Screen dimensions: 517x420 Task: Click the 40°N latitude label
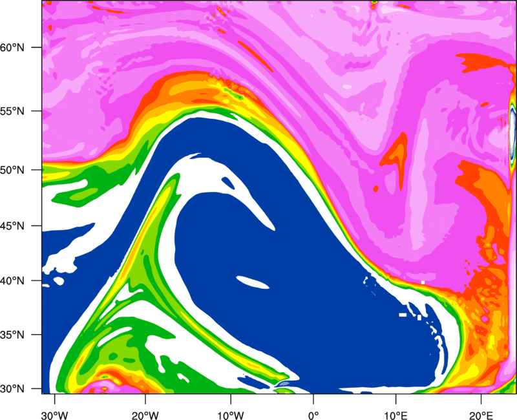click(12, 281)
